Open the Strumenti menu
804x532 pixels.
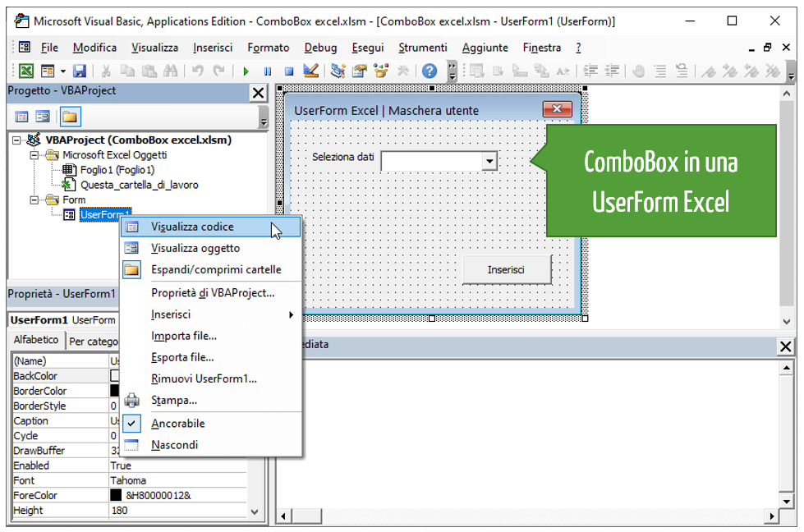422,48
